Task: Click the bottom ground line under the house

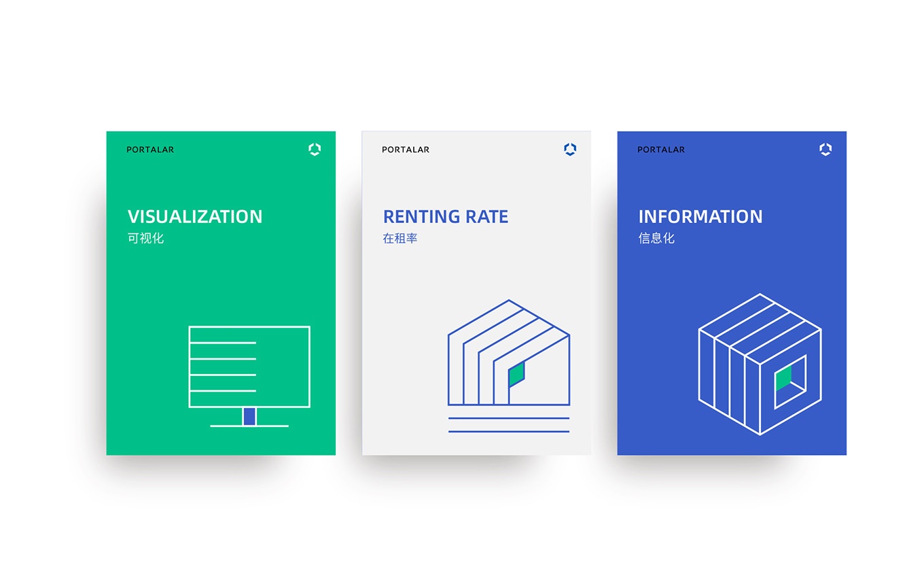Action: coord(508,432)
